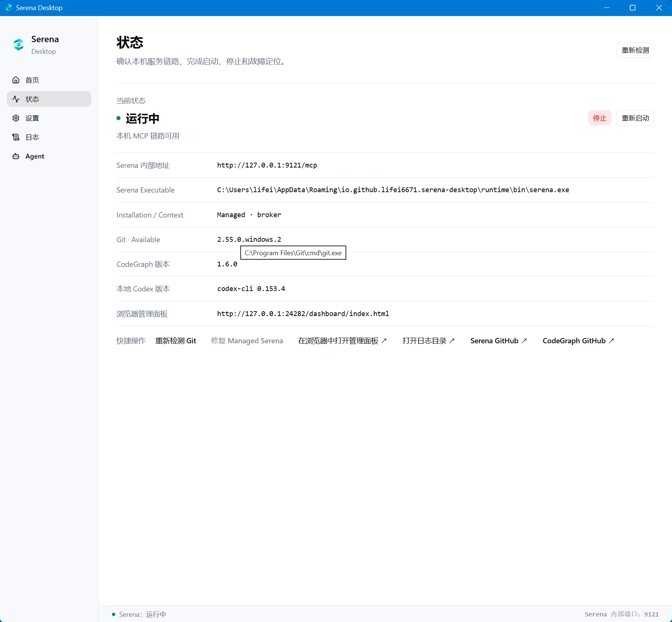This screenshot has height=622, width=672.
Task: Stop the service with 停止 button
Action: [x=600, y=118]
